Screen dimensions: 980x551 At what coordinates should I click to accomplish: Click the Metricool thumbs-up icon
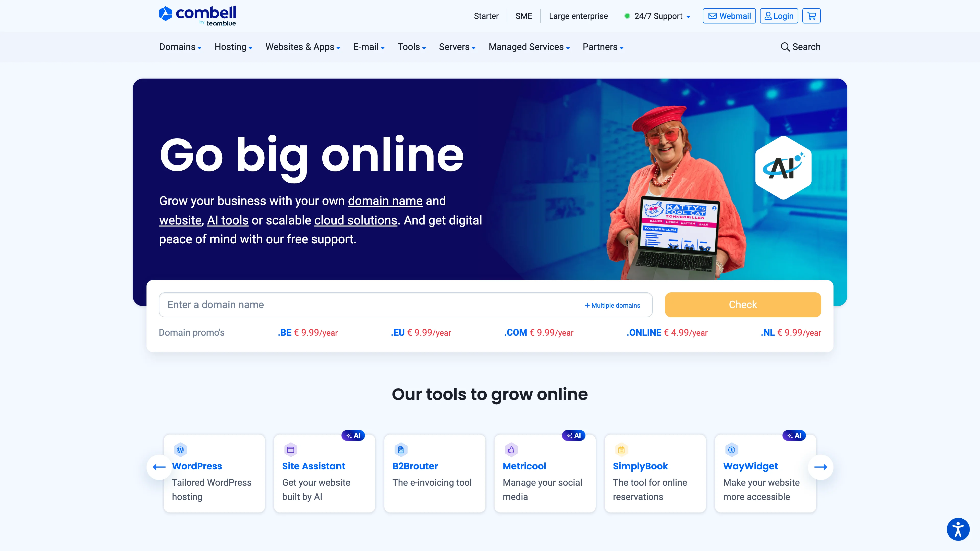[x=511, y=450]
